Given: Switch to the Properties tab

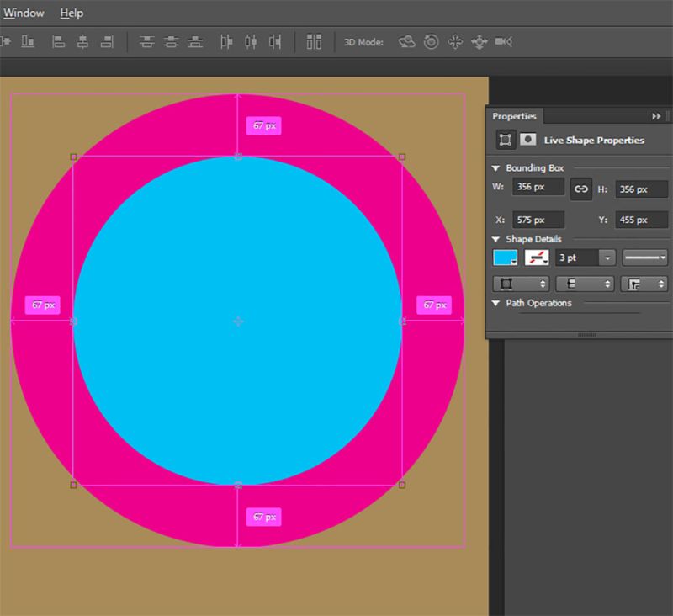Looking at the screenshot, I should (x=516, y=116).
